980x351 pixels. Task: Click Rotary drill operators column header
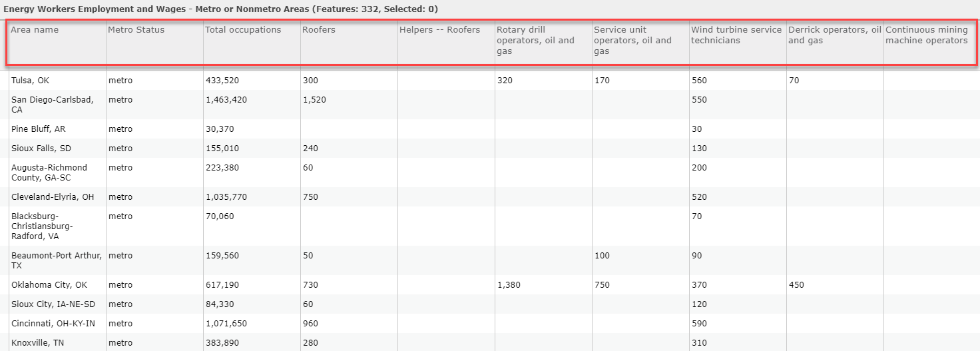point(543,43)
